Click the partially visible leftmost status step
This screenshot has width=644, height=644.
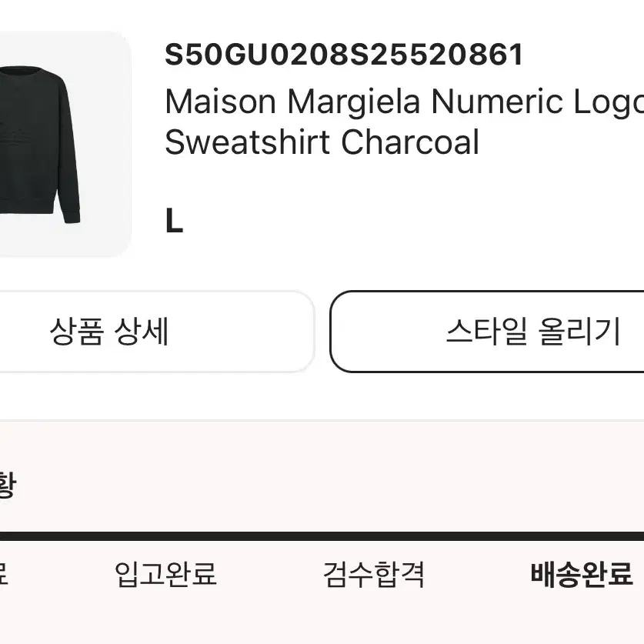point(4,573)
